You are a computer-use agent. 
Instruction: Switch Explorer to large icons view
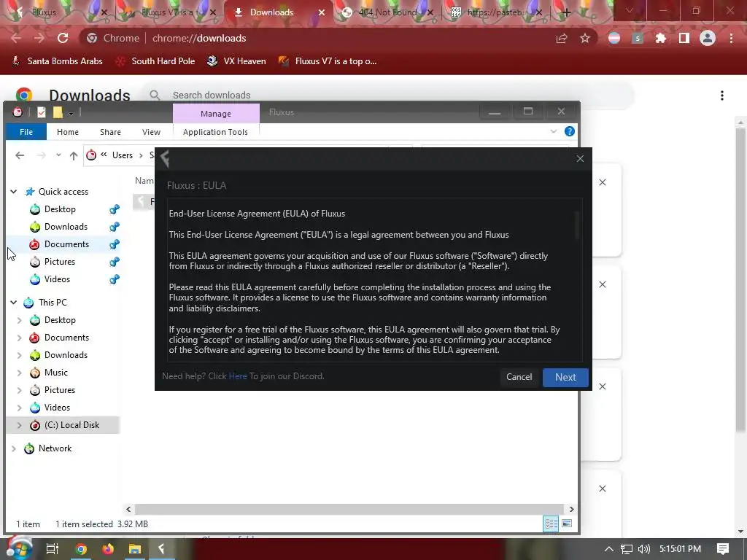click(566, 524)
